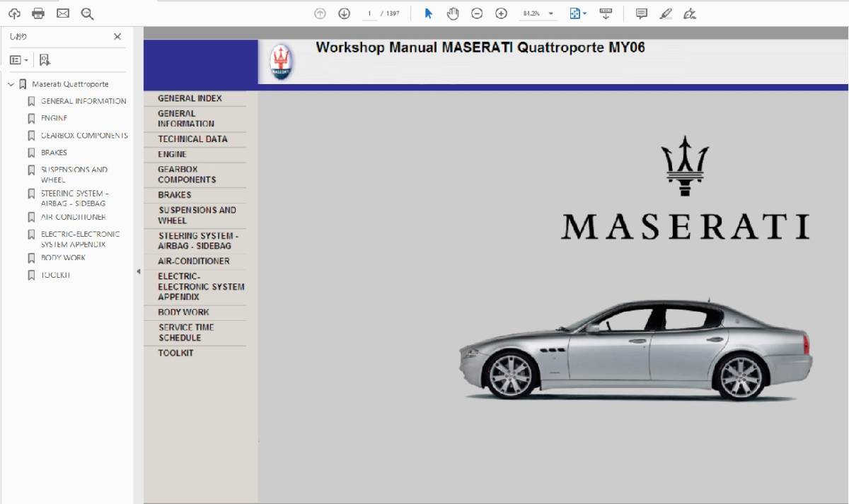Click ELECTRIC-ELECTRONIC SYSTEM APPENDIX page link
849x504 pixels.
pyautogui.click(x=201, y=286)
